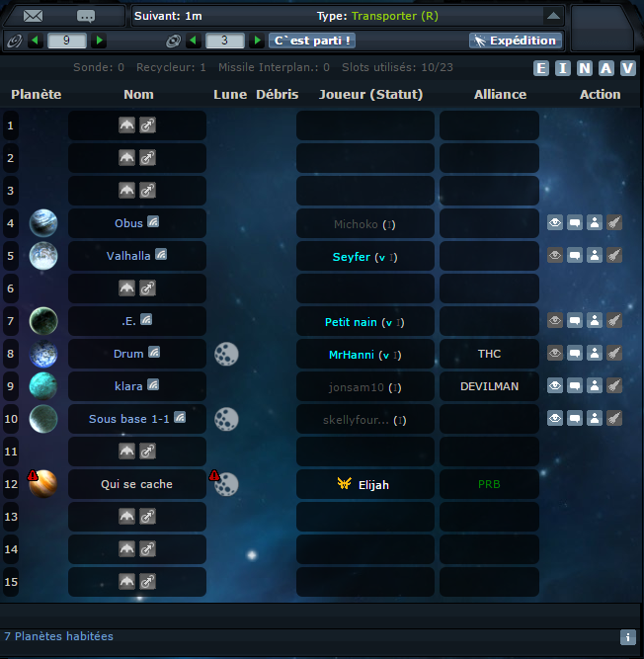Toggle the V legend filter
Screen dimensions: 644x659
tap(627, 68)
